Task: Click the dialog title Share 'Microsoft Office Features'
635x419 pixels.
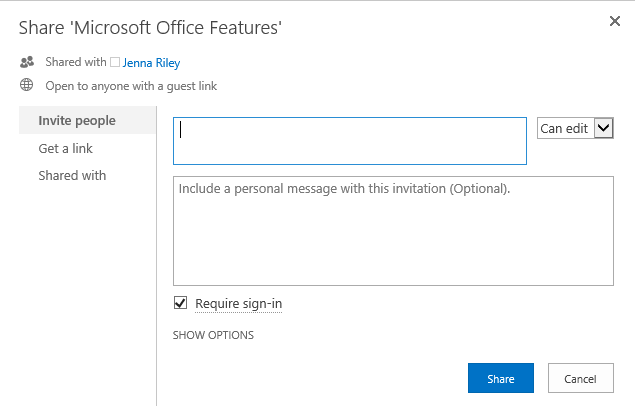Action: coord(150,28)
